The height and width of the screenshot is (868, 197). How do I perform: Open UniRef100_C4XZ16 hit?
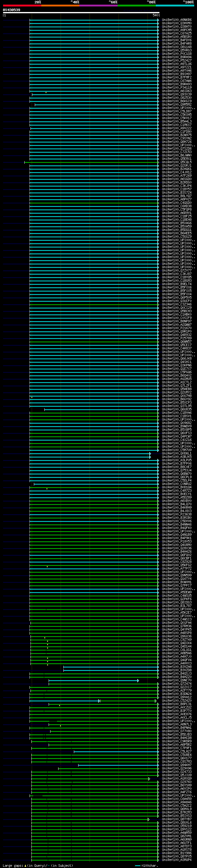pos(177,440)
